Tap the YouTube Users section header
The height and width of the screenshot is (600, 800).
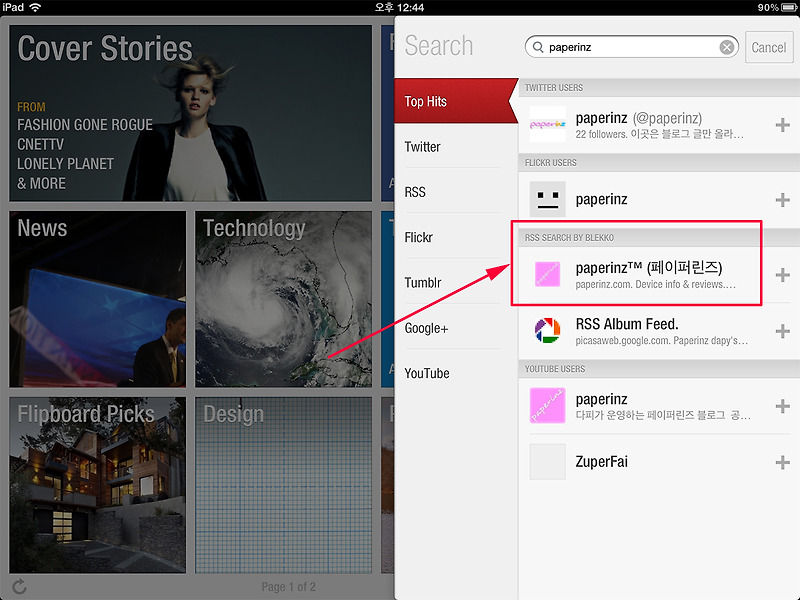[x=659, y=368]
